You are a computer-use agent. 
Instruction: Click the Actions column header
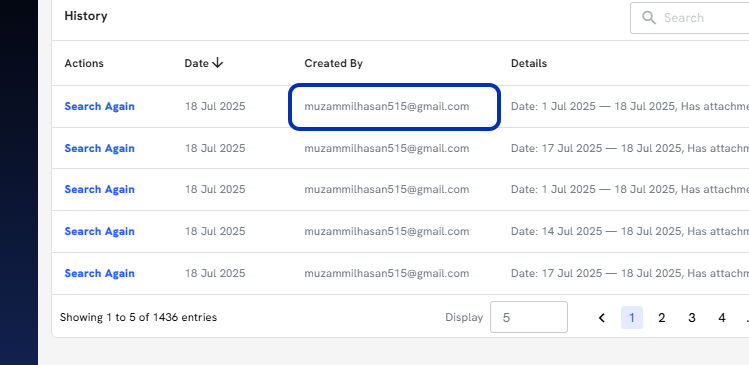click(84, 63)
